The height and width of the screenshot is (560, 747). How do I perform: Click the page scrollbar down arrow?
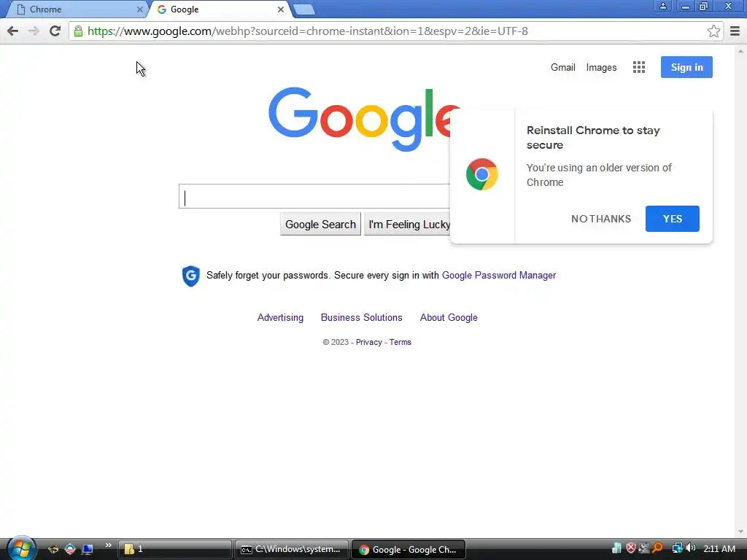[740, 532]
